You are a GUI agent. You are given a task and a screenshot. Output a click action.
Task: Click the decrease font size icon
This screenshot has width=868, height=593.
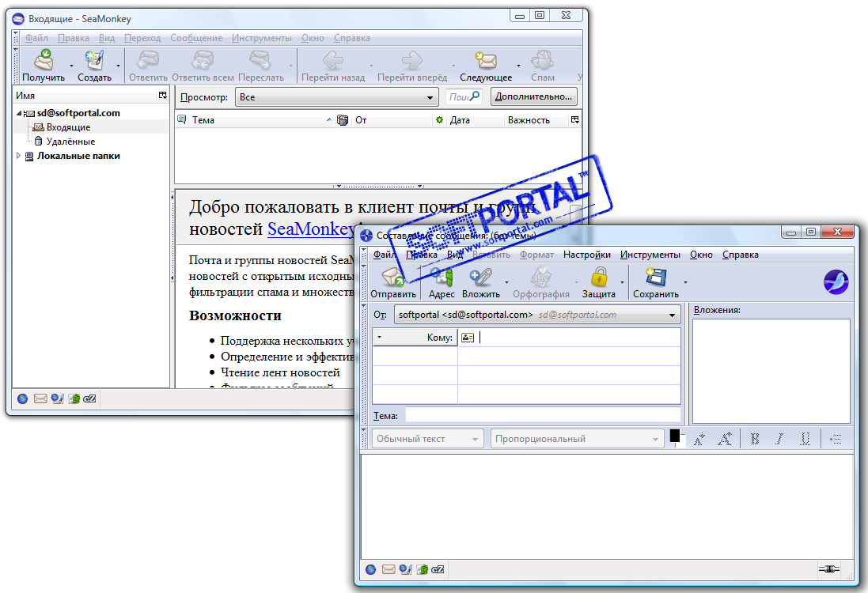(699, 439)
